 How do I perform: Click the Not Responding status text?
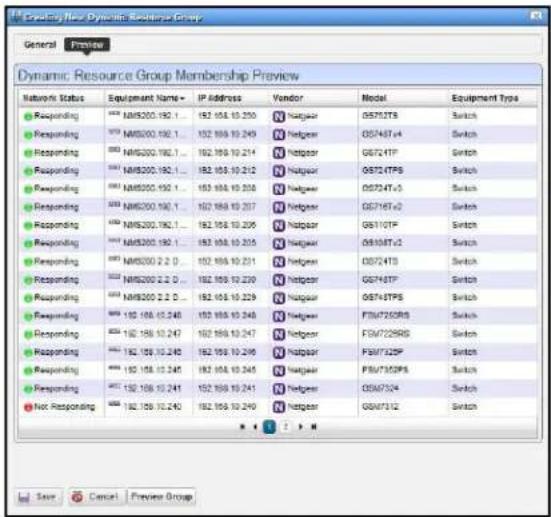pos(65,407)
